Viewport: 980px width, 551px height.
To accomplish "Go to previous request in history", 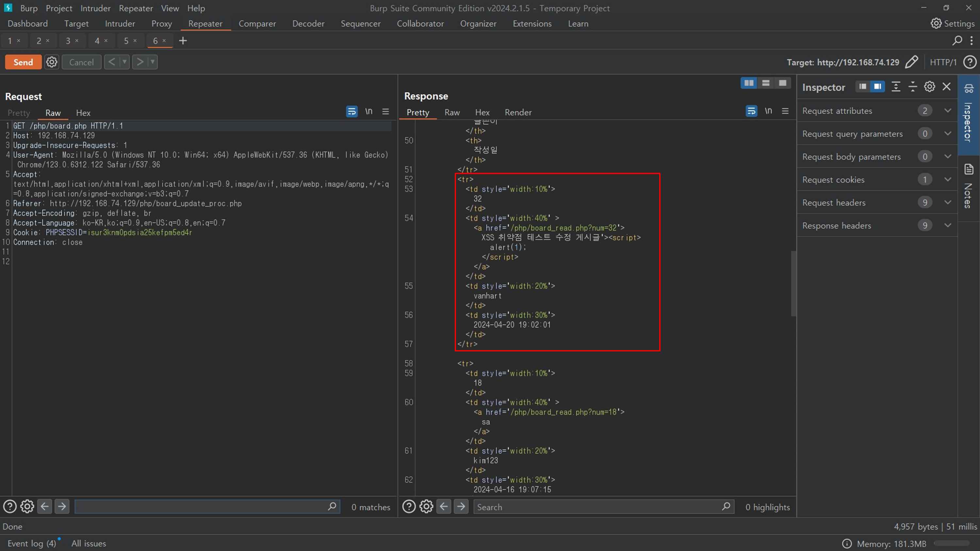I will point(111,62).
